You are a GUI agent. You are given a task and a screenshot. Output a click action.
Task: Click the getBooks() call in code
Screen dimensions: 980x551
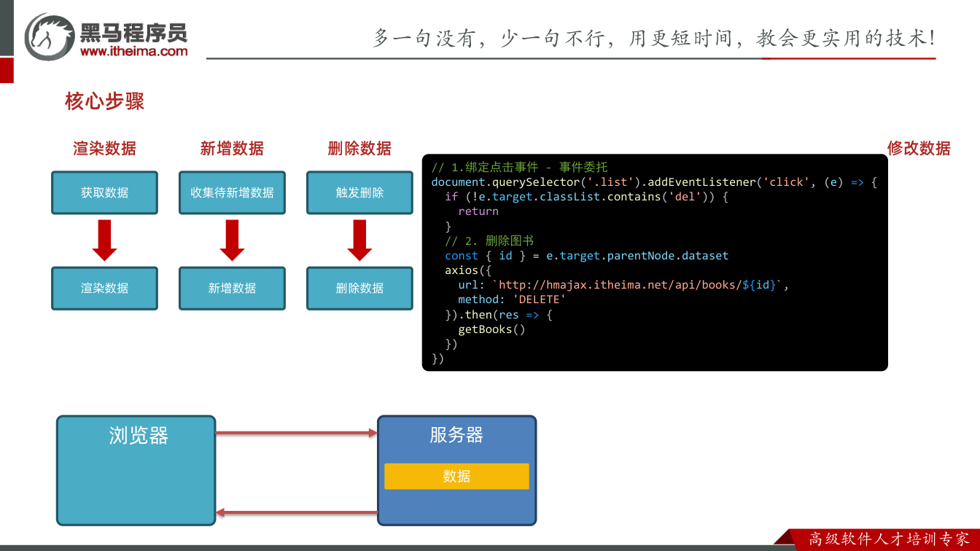click(491, 329)
